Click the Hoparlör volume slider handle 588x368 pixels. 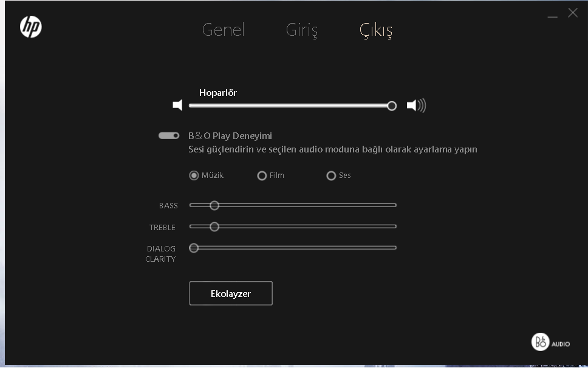392,106
